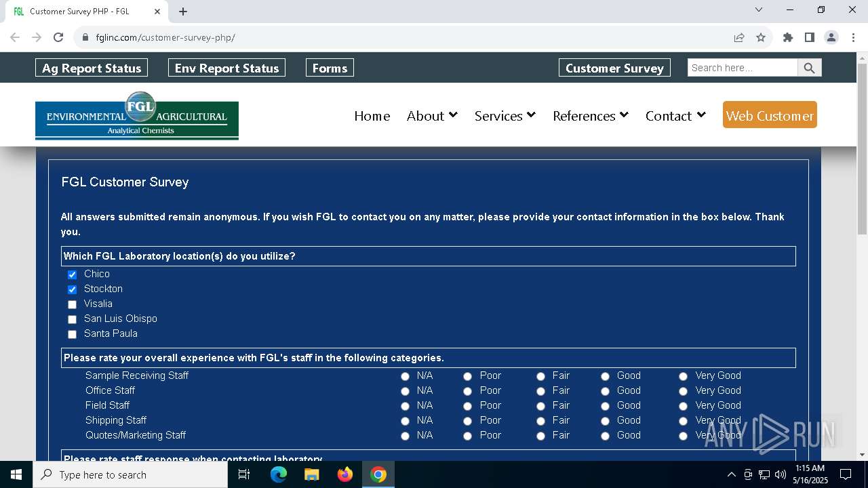Open the volume speaker tray icon

(781, 474)
